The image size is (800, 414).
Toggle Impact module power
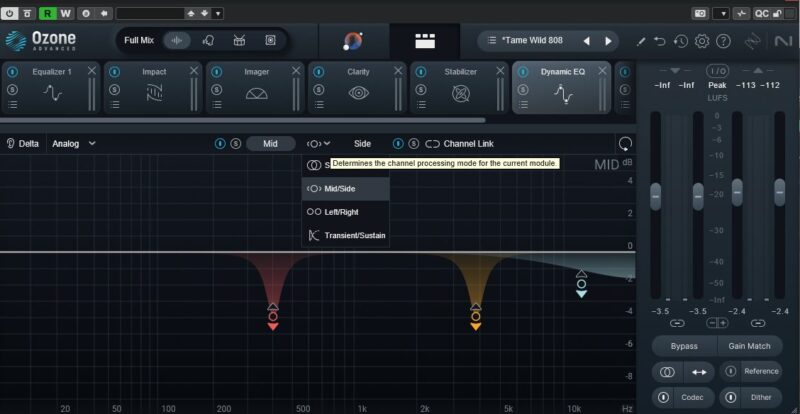click(115, 72)
